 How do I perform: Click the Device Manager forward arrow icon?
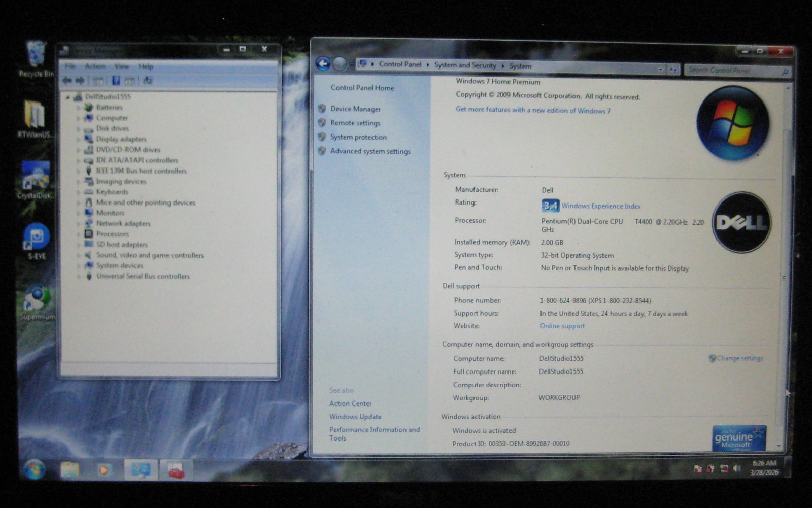(x=80, y=81)
